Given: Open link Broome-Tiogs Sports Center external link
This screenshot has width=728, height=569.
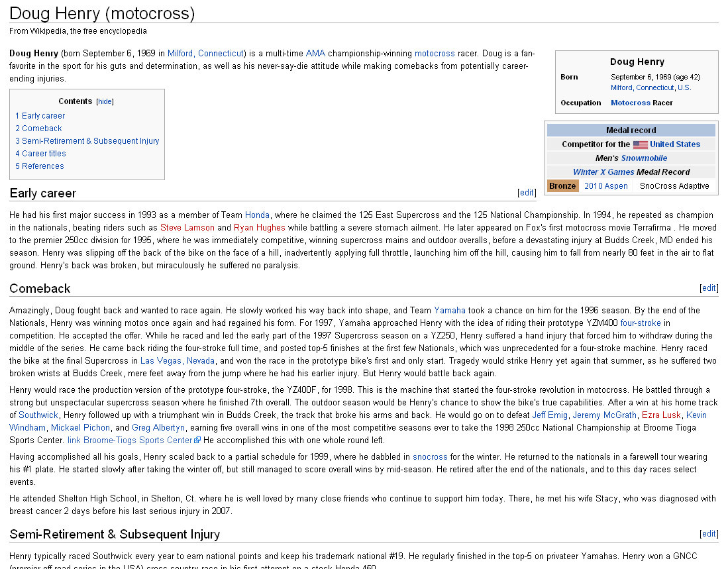Looking at the screenshot, I should (x=130, y=440).
